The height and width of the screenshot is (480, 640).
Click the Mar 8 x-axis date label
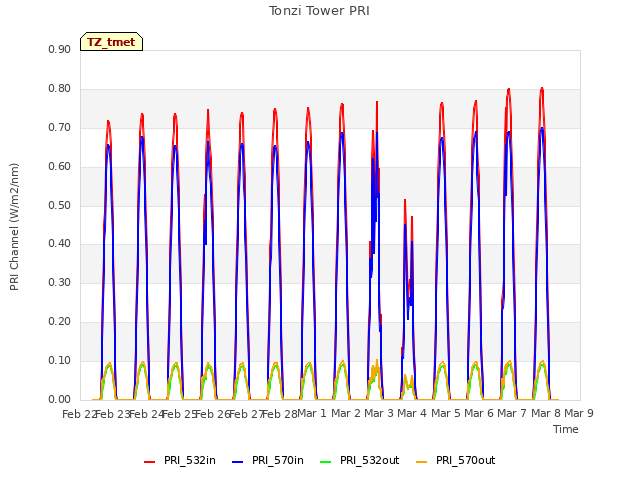pos(545,413)
